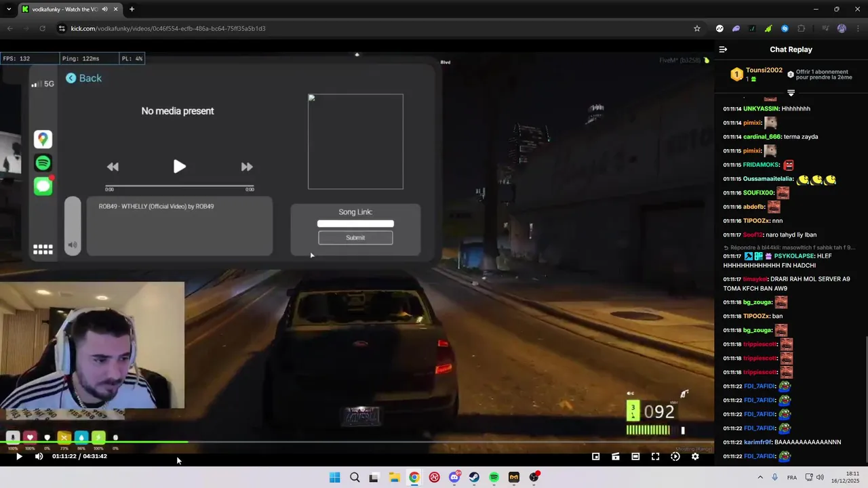Open OBS Studio from the taskbar

click(x=534, y=477)
